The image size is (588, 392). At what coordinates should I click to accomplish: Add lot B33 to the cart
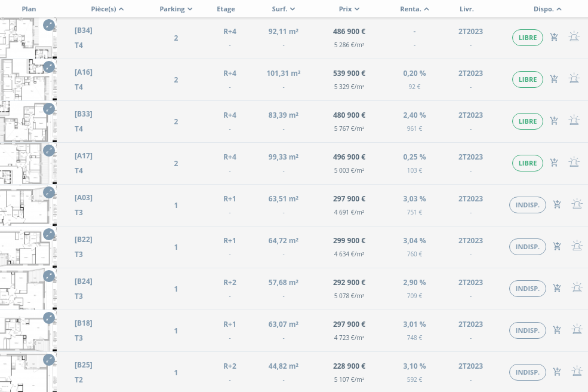pos(554,121)
